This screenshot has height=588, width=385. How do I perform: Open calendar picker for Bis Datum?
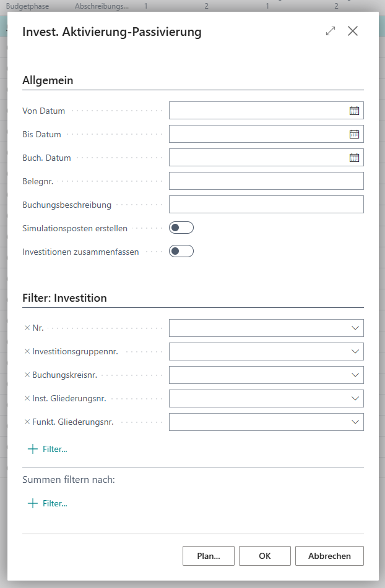(354, 134)
